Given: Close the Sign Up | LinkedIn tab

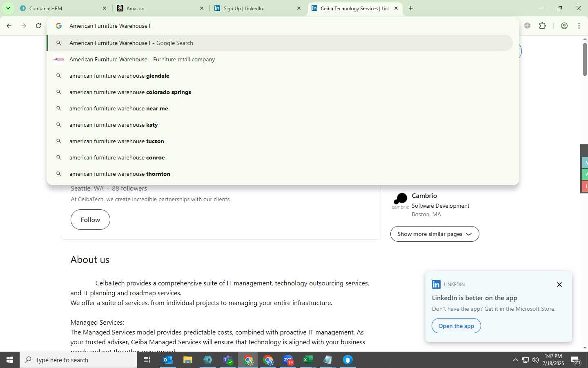Looking at the screenshot, I should 298,8.
